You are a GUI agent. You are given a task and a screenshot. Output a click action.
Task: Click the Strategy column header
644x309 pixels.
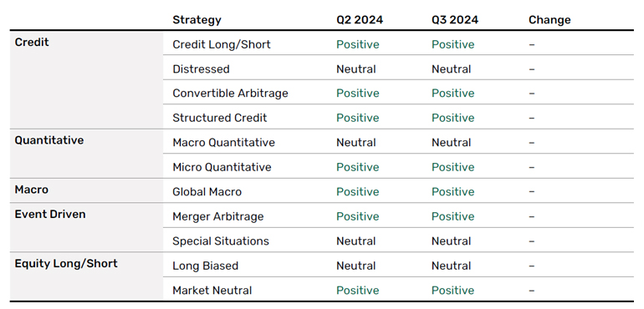(x=197, y=20)
